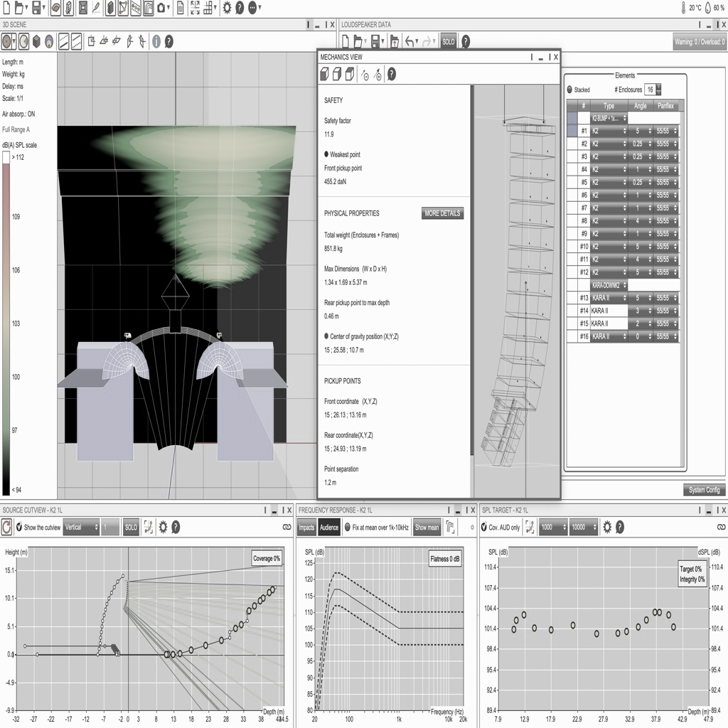
Task: Click the undo arrow in Loudspeaker Data
Action: click(410, 41)
